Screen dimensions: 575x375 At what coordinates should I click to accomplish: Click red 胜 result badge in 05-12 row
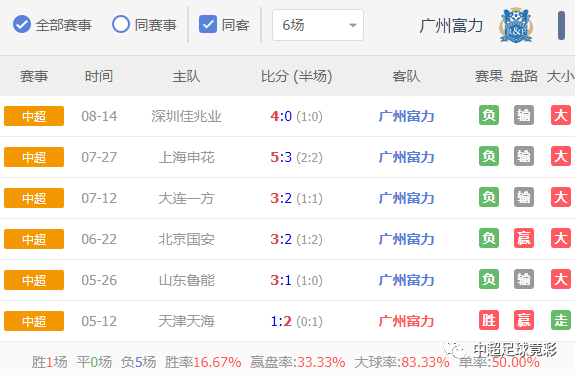click(x=489, y=321)
